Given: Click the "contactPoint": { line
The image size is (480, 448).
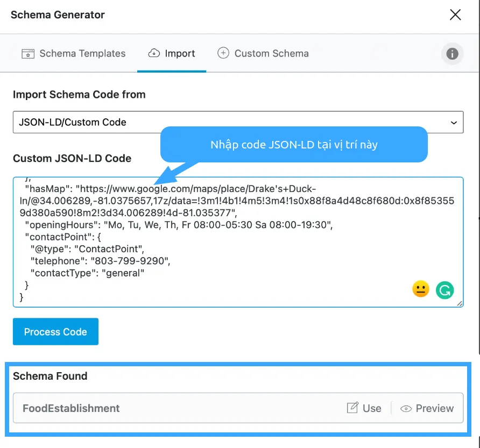Looking at the screenshot, I should [x=63, y=237].
